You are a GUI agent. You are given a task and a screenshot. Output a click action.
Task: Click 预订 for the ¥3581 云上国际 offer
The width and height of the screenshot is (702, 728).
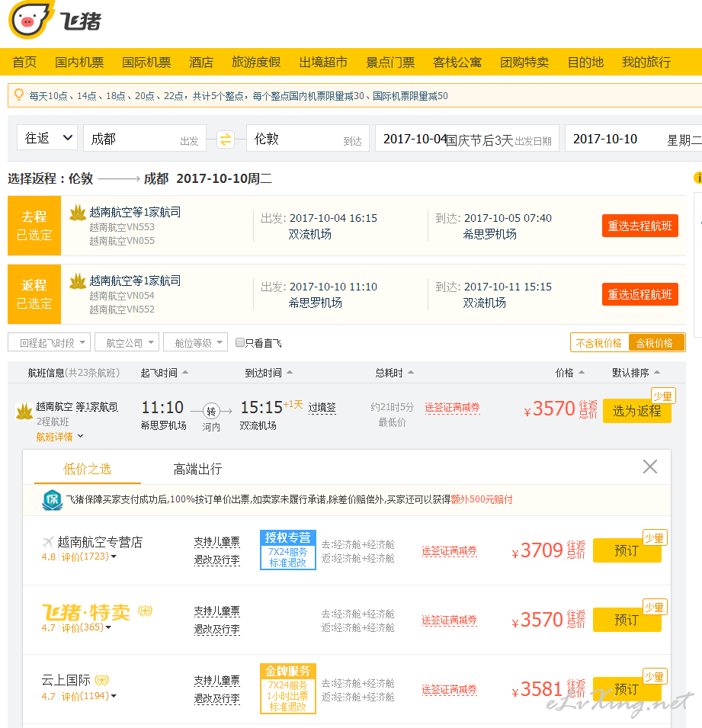(x=627, y=689)
